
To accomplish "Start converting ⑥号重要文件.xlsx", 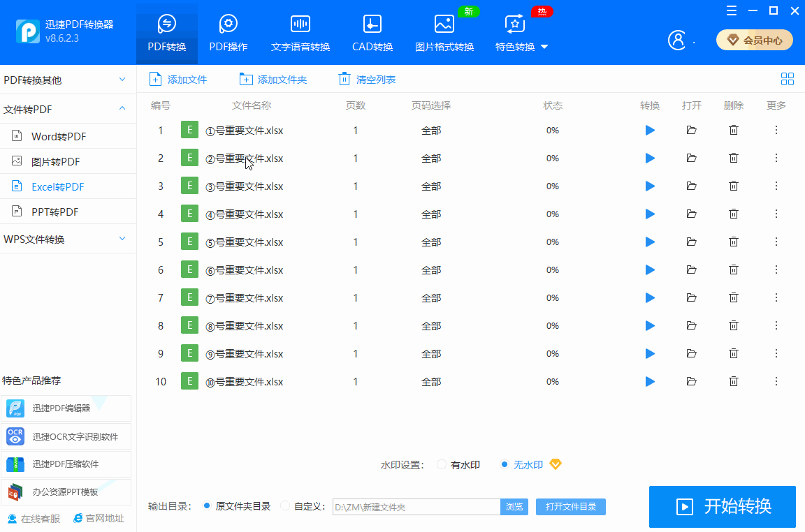I will (650, 270).
